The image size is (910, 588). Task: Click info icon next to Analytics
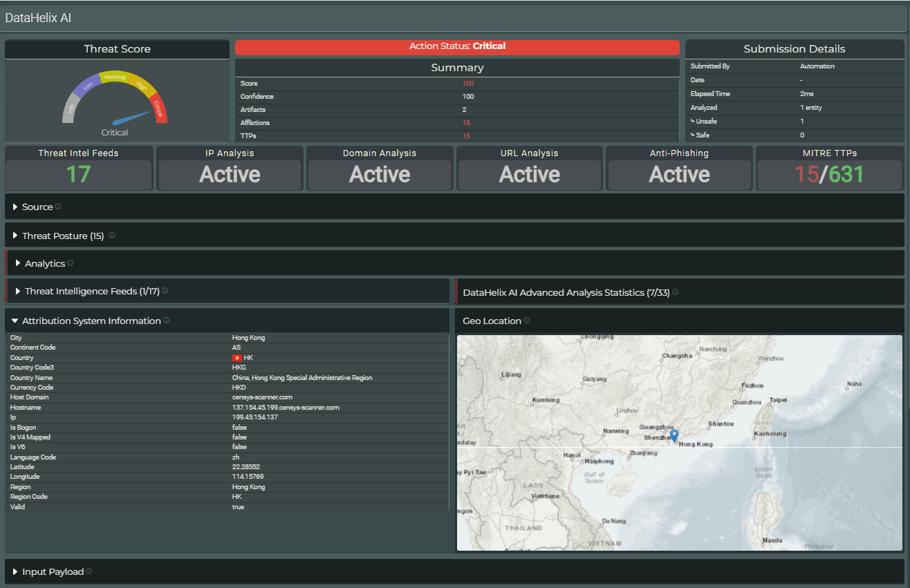coord(71,263)
